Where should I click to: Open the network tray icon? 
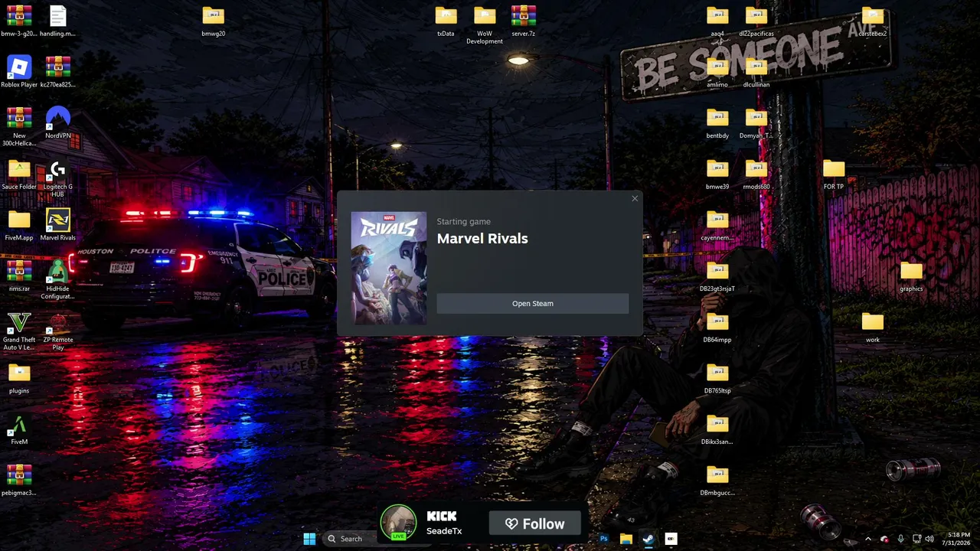(917, 539)
